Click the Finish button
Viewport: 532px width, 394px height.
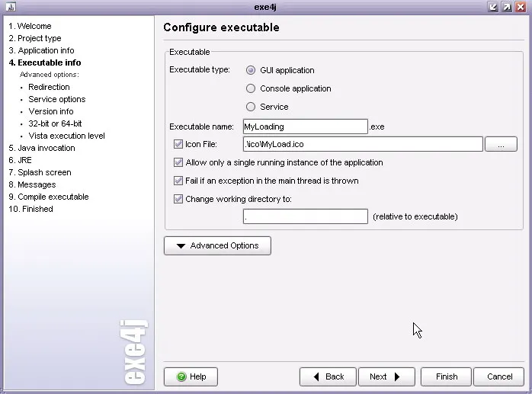pyautogui.click(x=446, y=376)
